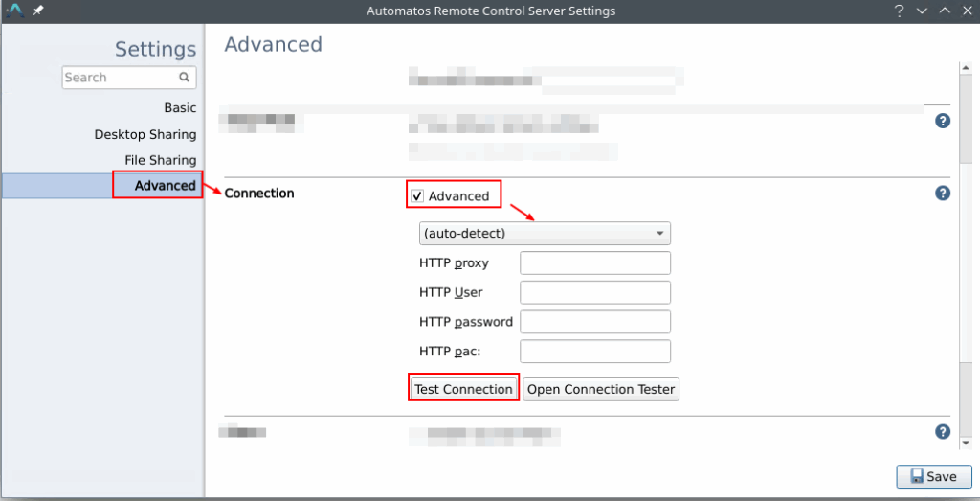Click the title bar maximize chevron
The width and height of the screenshot is (980, 501).
point(945,11)
